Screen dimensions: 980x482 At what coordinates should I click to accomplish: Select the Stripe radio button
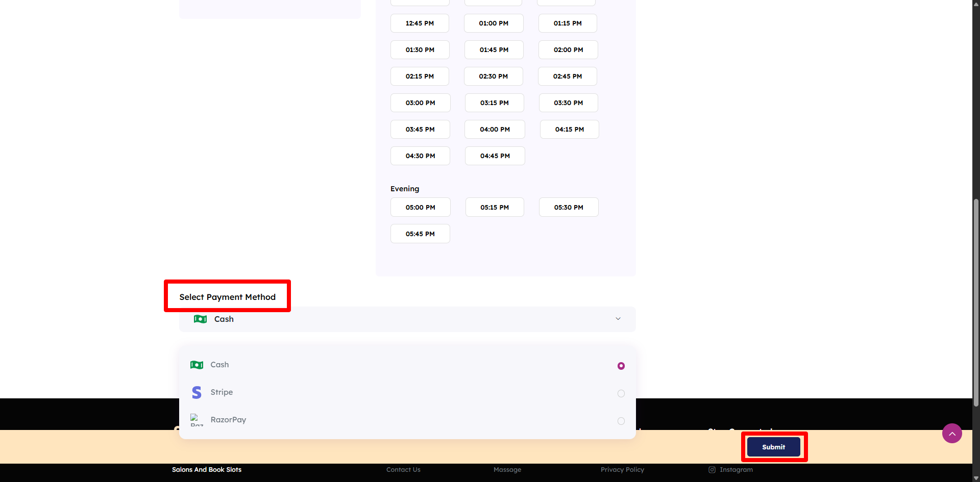click(621, 393)
